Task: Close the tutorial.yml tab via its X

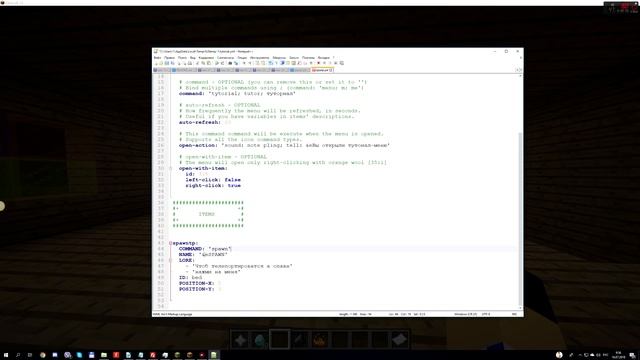Action: pyautogui.click(x=331, y=70)
